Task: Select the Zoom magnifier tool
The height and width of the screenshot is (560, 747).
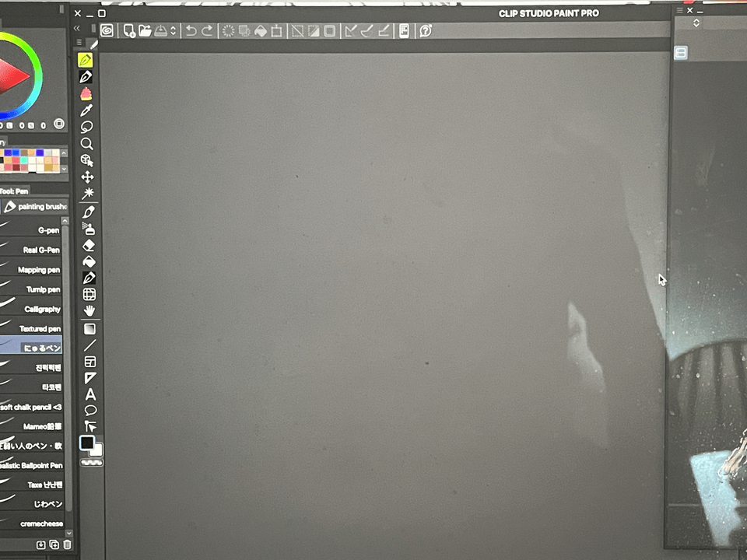Action: 86,144
